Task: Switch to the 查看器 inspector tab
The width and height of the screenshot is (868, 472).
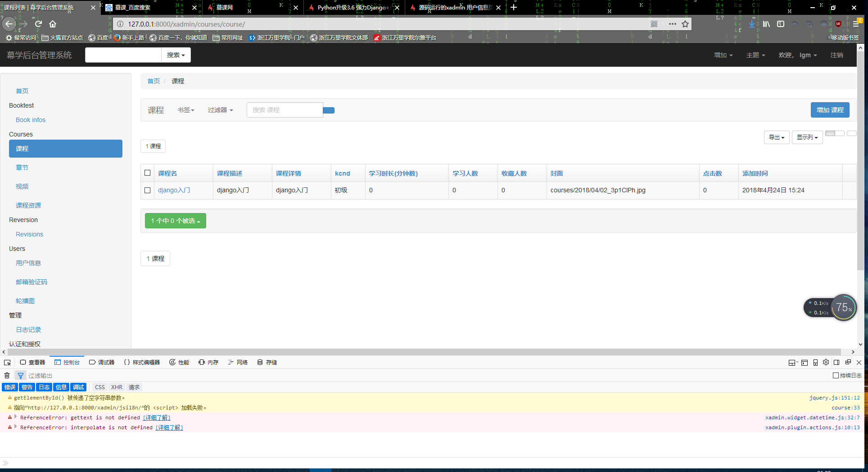Action: pyautogui.click(x=32, y=363)
